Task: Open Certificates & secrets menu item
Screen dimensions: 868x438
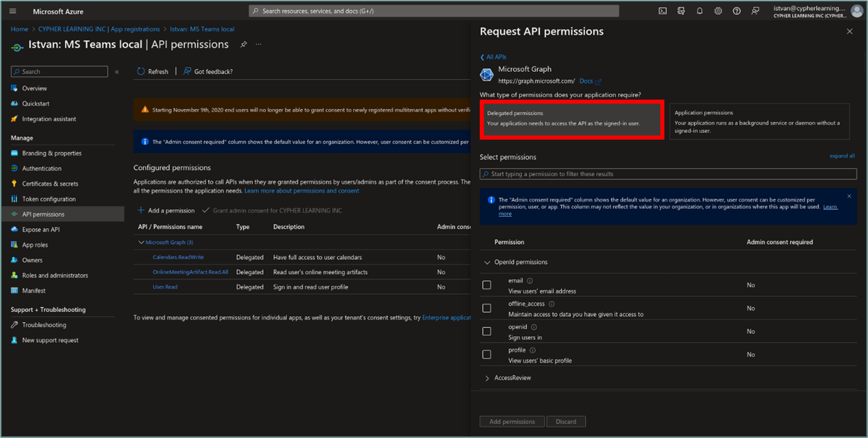Action: click(50, 184)
